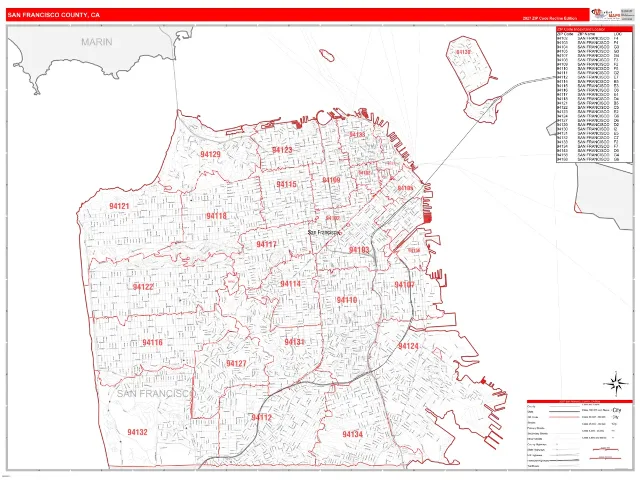
Task: Click the gray SAN FRANCISCO county label
Action: click(155, 393)
